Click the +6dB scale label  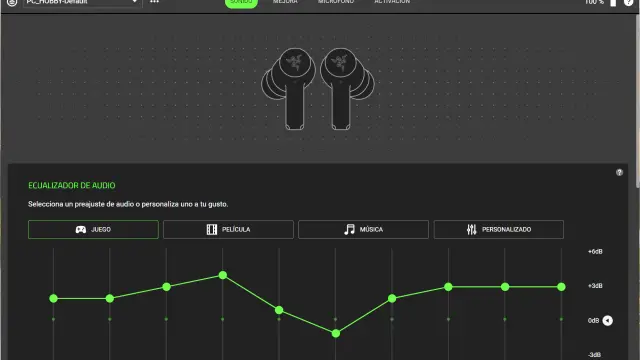595,251
